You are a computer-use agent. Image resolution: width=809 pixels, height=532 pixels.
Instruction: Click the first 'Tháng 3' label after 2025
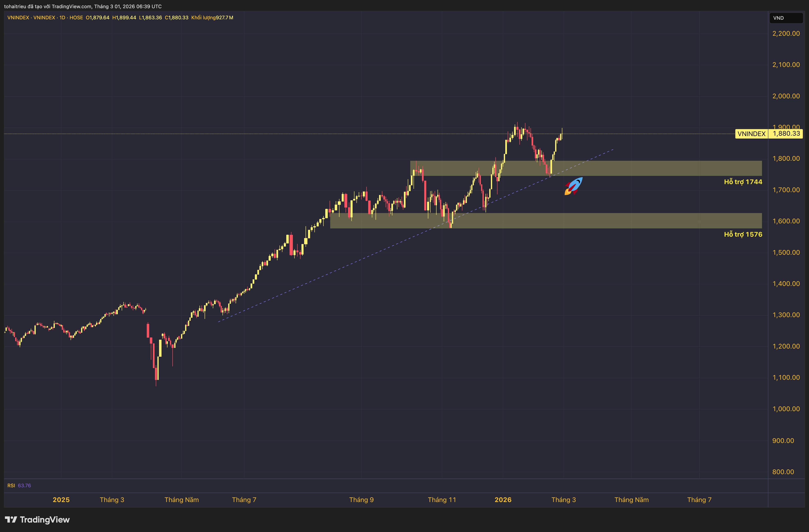[112, 500]
